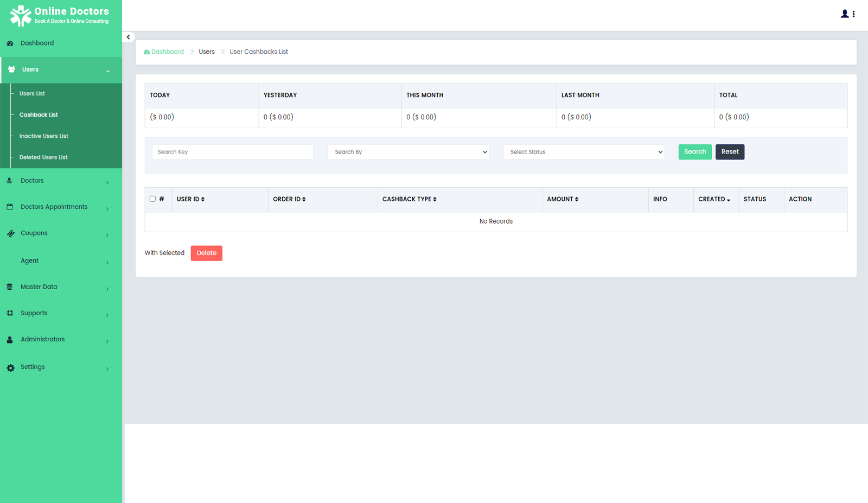Click the green Search button
The width and height of the screenshot is (868, 503).
tap(695, 152)
